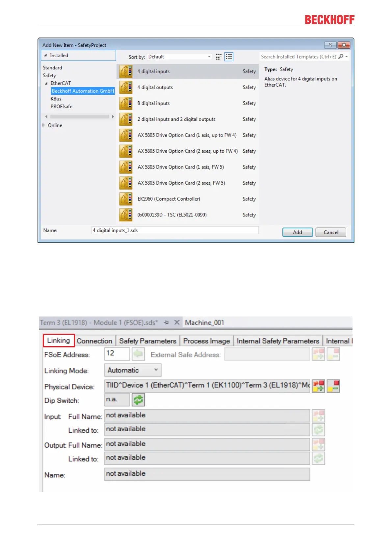The image size is (392, 554).
Task: Refresh the Dip Switch value
Action: [x=138, y=400]
